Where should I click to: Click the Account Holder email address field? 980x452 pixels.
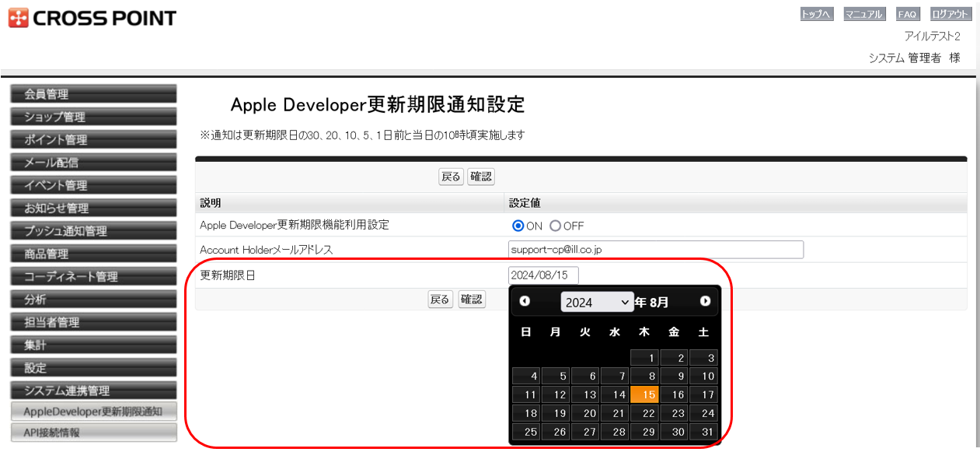(655, 249)
